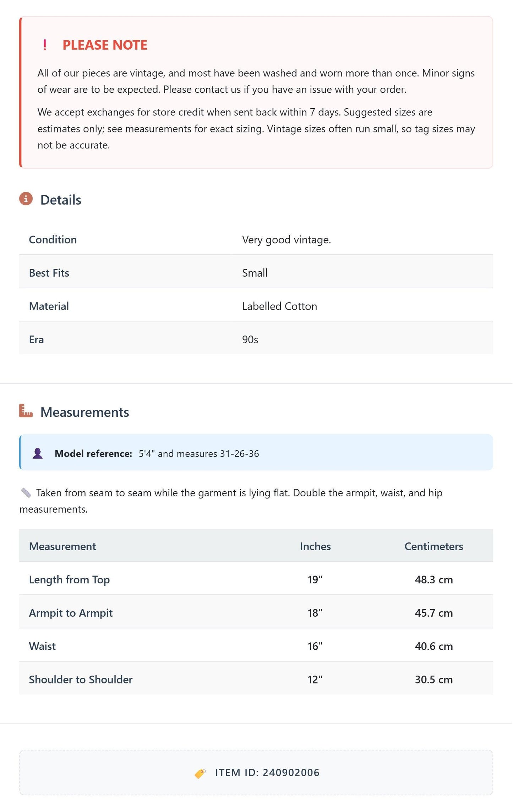Viewport: 513px width, 812px height.
Task: Click the Details info circle icon
Action: (26, 199)
